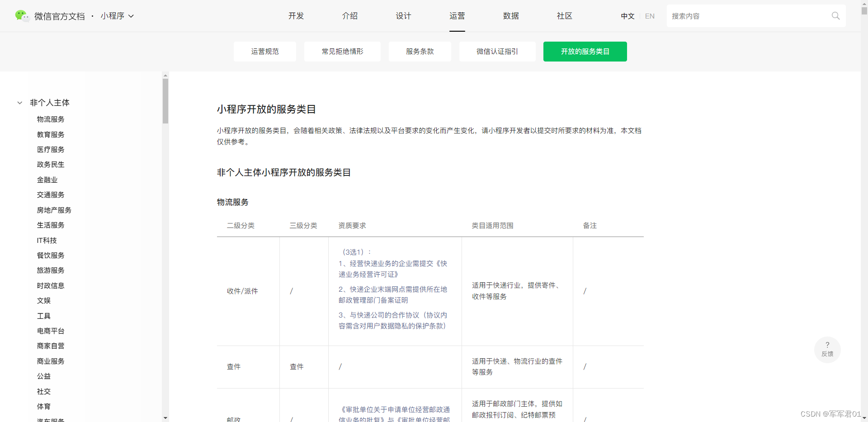Click the 资质要求 column header
The width and height of the screenshot is (868, 422).
pyautogui.click(x=352, y=226)
